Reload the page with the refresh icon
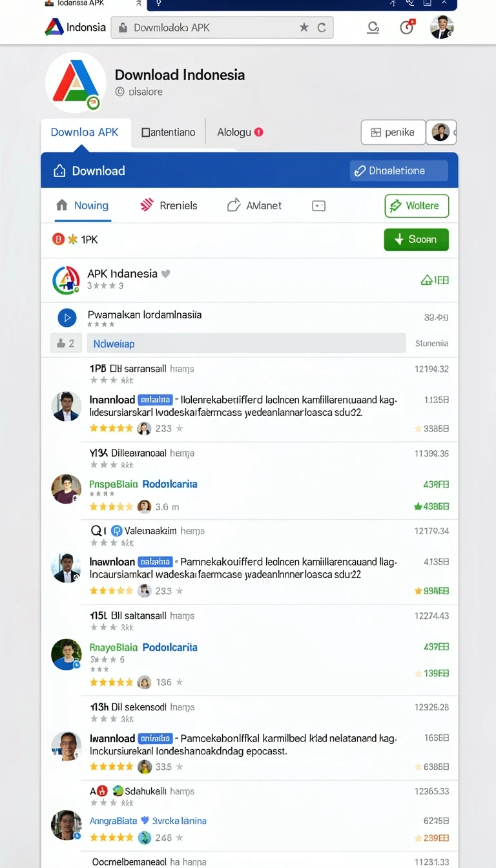The height and width of the screenshot is (868, 496). click(x=321, y=28)
